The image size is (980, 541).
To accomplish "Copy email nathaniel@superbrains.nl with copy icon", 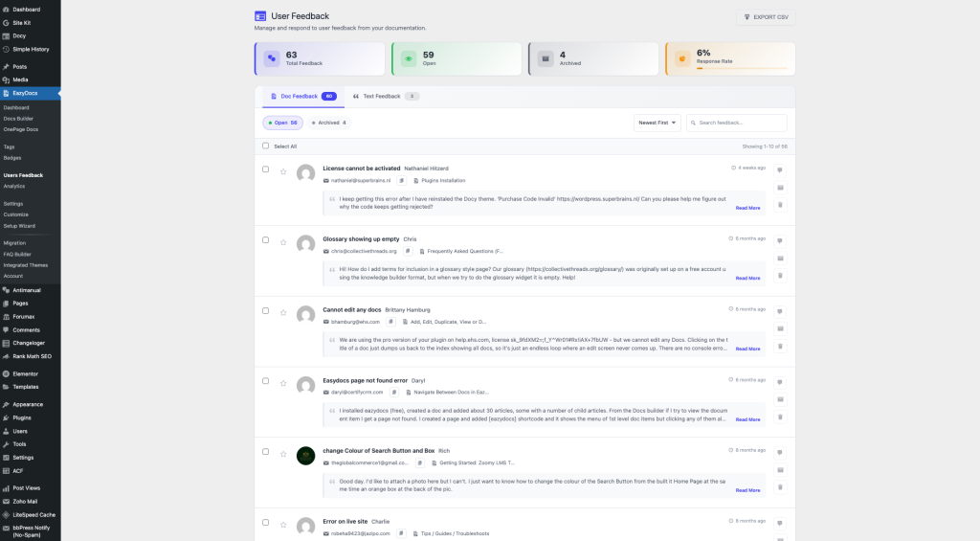I will (x=401, y=181).
